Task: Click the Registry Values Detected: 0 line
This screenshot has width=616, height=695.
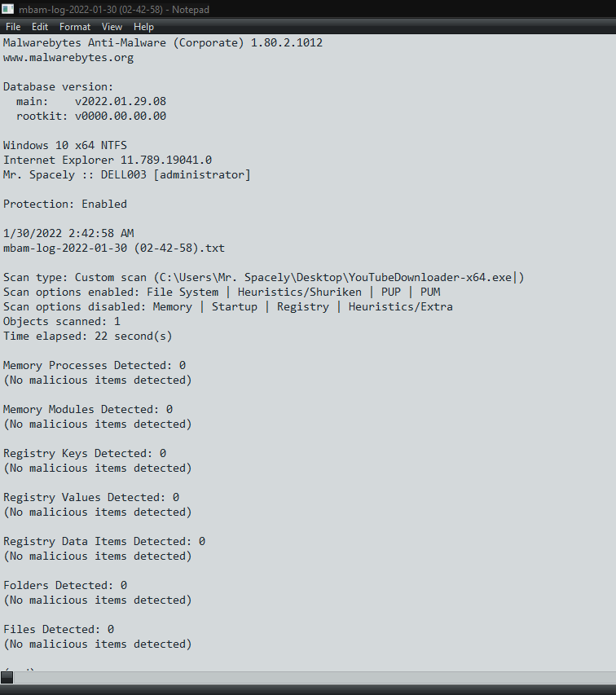Action: [91, 497]
